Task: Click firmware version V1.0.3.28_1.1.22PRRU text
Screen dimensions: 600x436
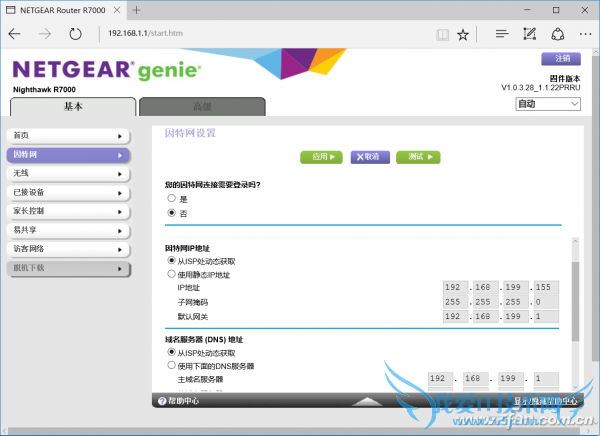Action: (x=541, y=88)
